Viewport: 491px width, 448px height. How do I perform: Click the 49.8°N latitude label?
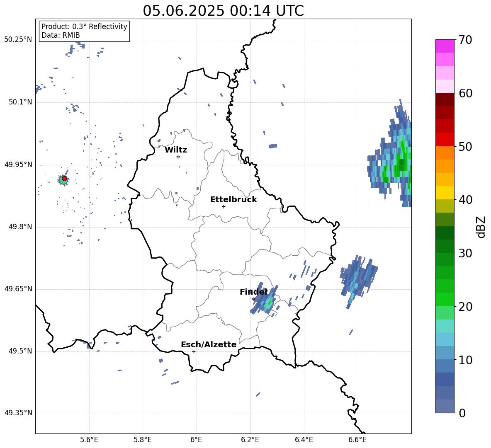(20, 227)
